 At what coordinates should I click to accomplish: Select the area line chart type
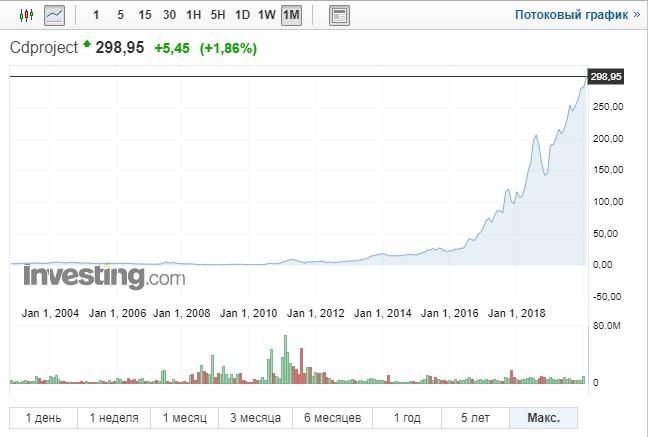click(x=55, y=15)
